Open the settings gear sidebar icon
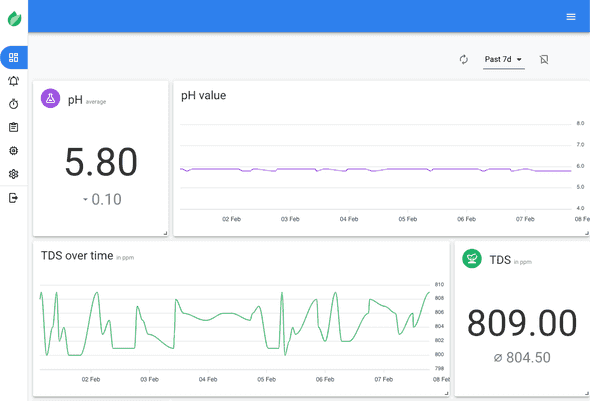Screen dimensions: 590x401 coord(14,174)
